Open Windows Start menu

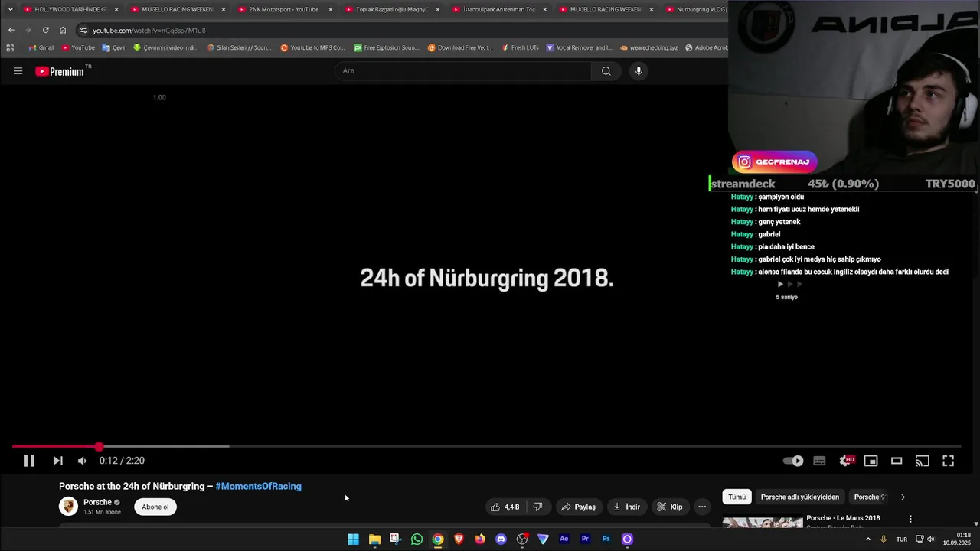353,540
